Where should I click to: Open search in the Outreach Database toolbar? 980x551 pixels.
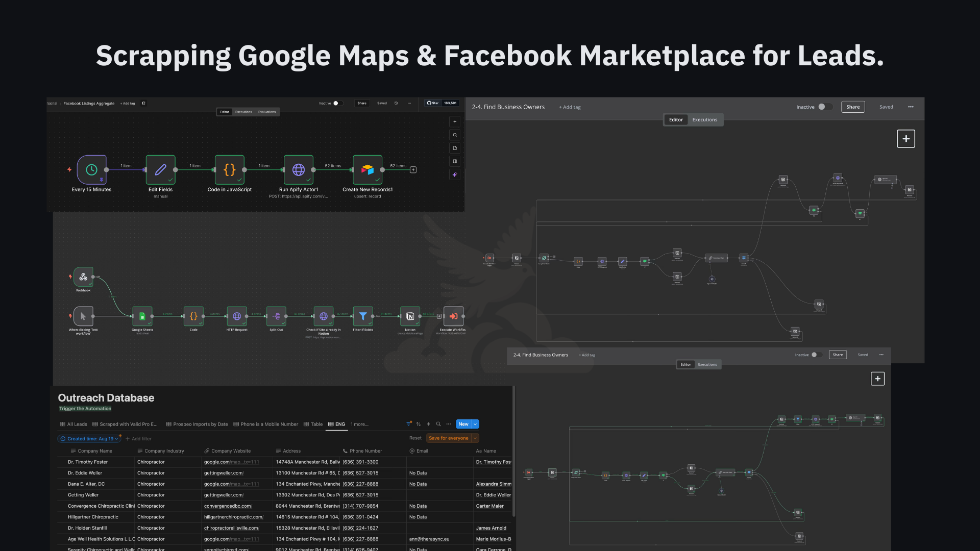(438, 424)
